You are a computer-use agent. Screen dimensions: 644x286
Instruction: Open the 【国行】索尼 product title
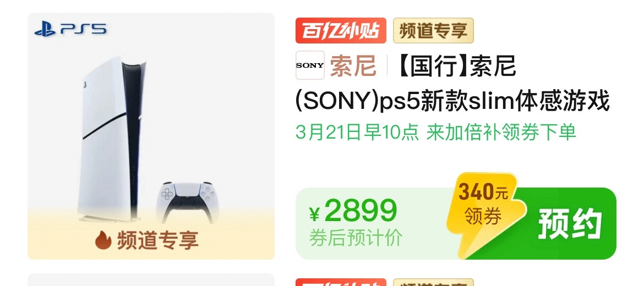coord(455,65)
